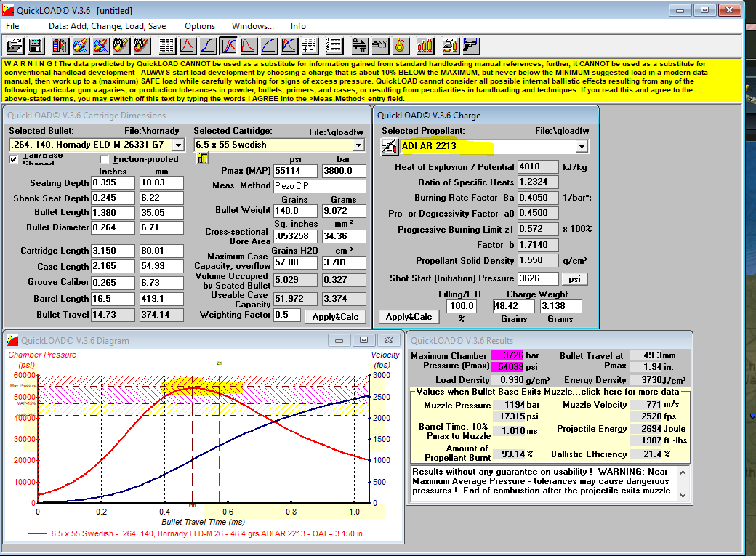
Task: Open the File menu
Action: (x=12, y=26)
